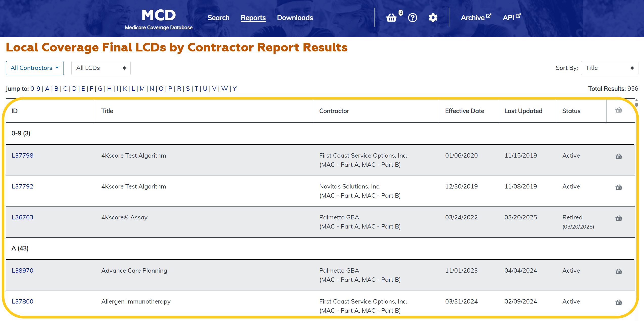The image size is (644, 321).
Task: Click the help question mark icon
Action: [x=412, y=18]
